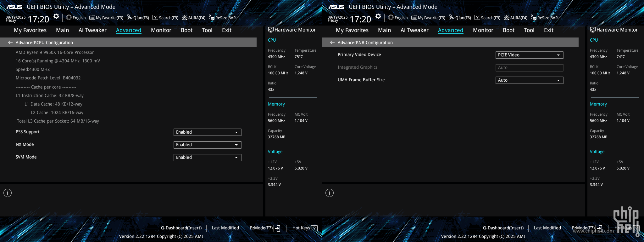Switch to Main tab in right window

coord(385,30)
